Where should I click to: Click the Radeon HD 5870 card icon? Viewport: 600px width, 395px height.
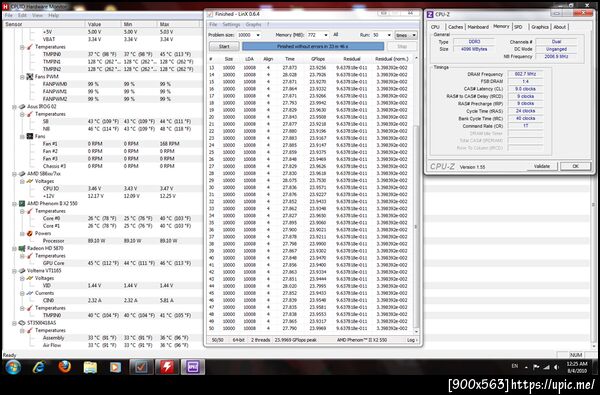[22, 248]
